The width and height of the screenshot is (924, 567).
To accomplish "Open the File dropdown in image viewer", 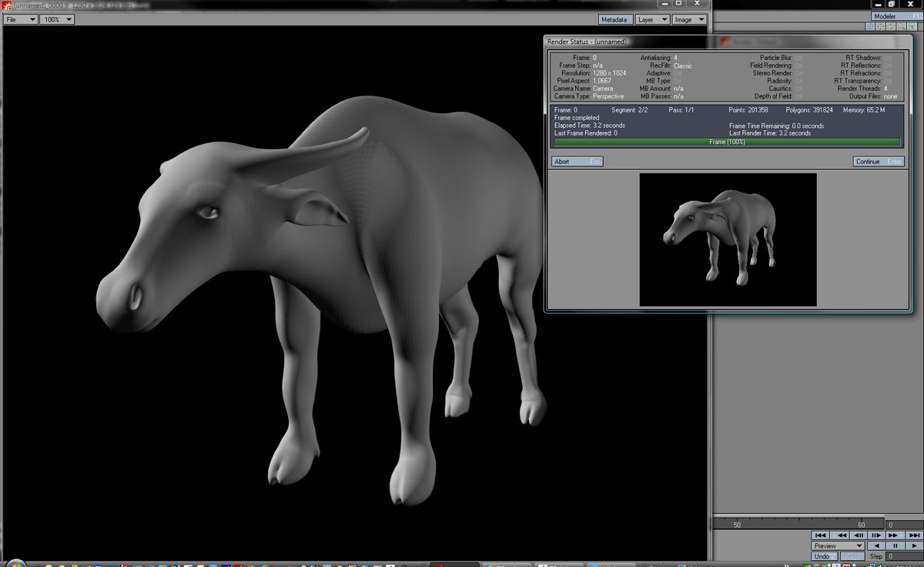I will point(20,19).
